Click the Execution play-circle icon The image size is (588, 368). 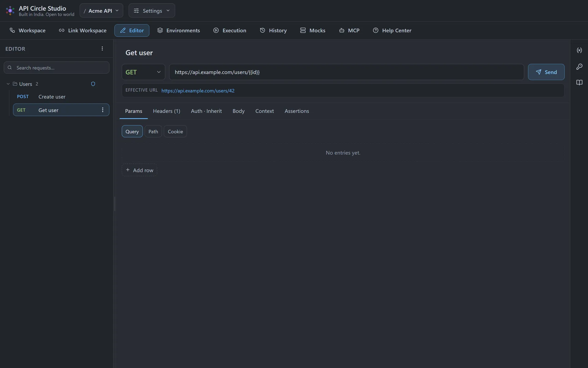pyautogui.click(x=216, y=30)
